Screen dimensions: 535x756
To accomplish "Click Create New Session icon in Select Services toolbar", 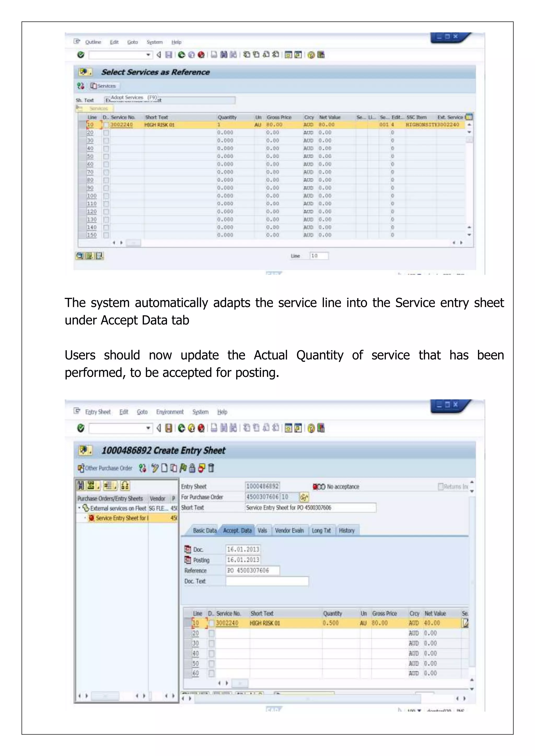I will tap(288, 55).
